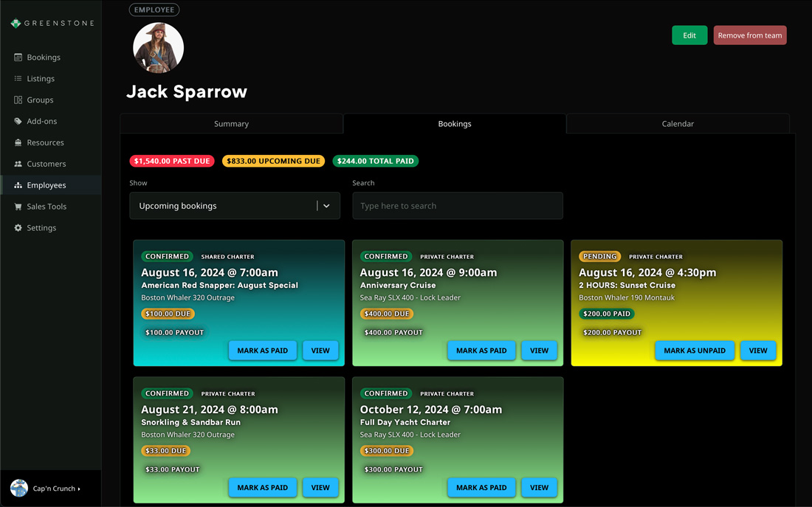Viewport: 812px width, 507px height.
Task: Mark the Sunset Cruise as unpaid
Action: [x=694, y=351]
